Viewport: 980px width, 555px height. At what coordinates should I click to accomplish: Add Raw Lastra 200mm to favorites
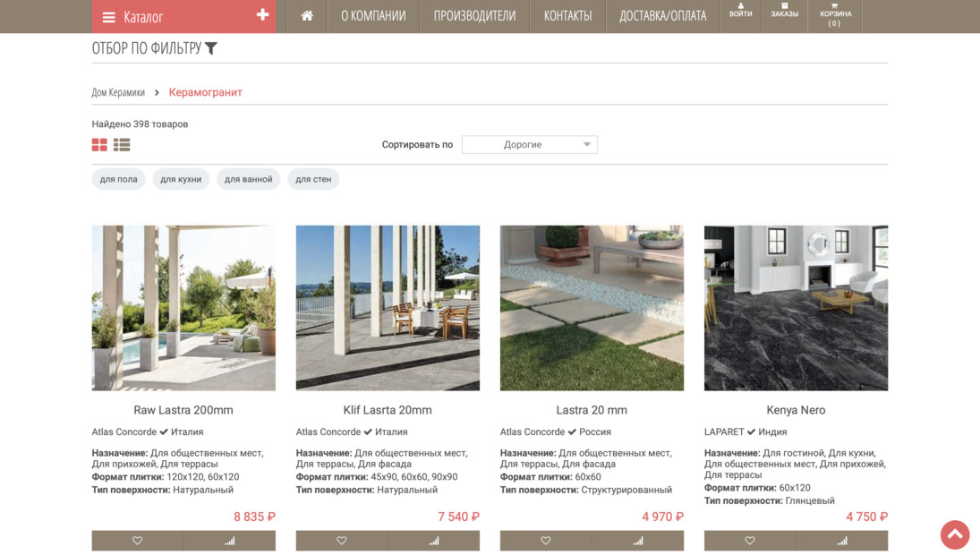[x=138, y=541]
